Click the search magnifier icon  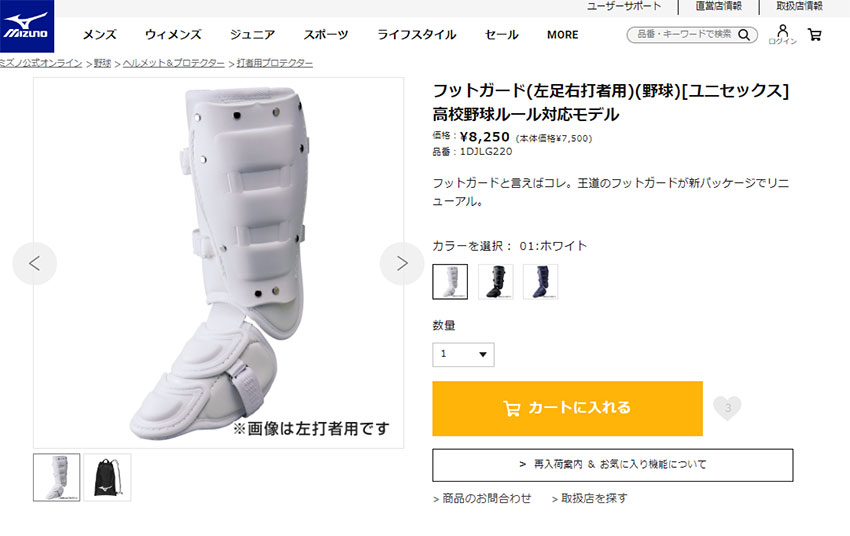point(744,35)
